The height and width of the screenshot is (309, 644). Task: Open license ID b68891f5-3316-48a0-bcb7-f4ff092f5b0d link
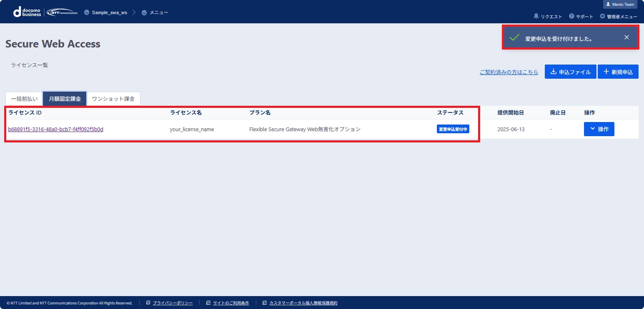click(56, 129)
